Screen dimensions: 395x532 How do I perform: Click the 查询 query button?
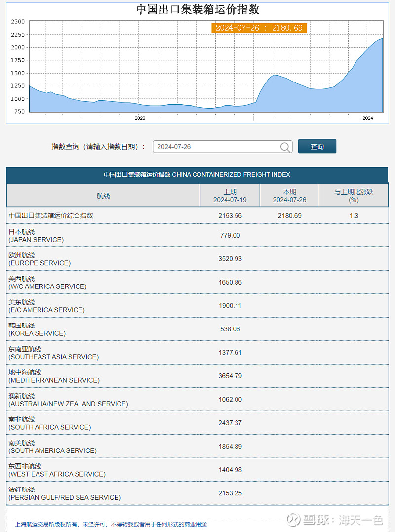click(x=317, y=146)
